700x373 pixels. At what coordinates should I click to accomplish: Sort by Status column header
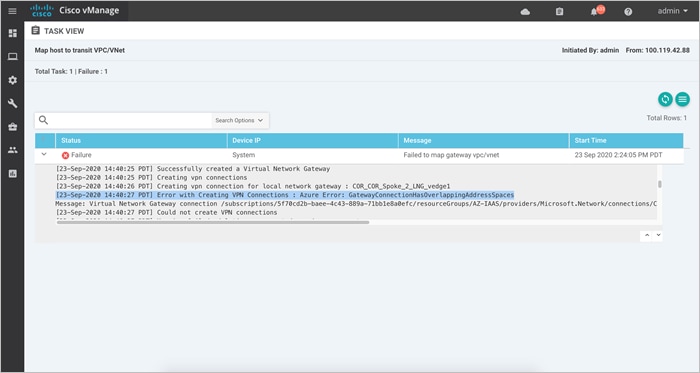[x=141, y=140]
